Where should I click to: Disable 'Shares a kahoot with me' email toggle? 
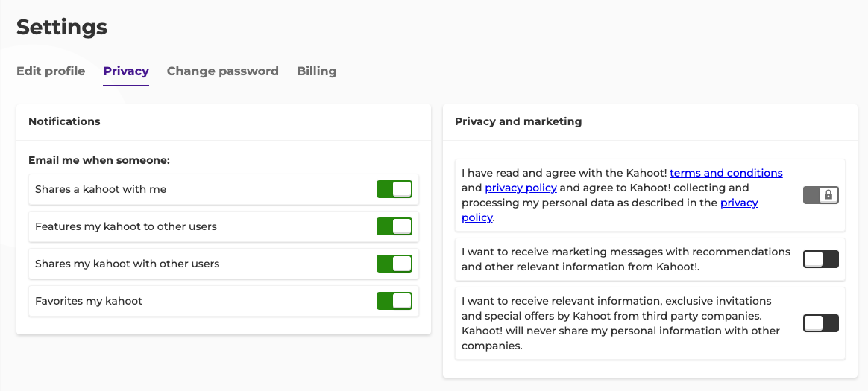(394, 189)
